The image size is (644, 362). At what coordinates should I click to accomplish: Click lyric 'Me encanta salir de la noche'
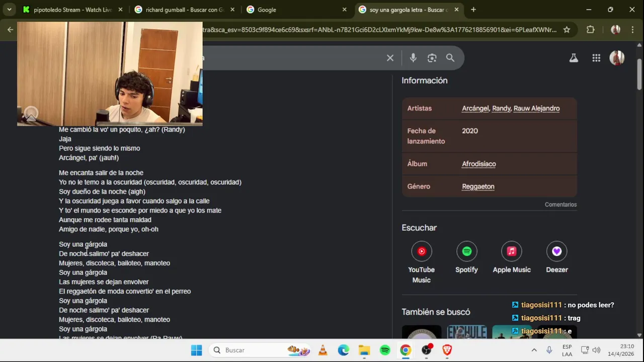[x=101, y=172]
